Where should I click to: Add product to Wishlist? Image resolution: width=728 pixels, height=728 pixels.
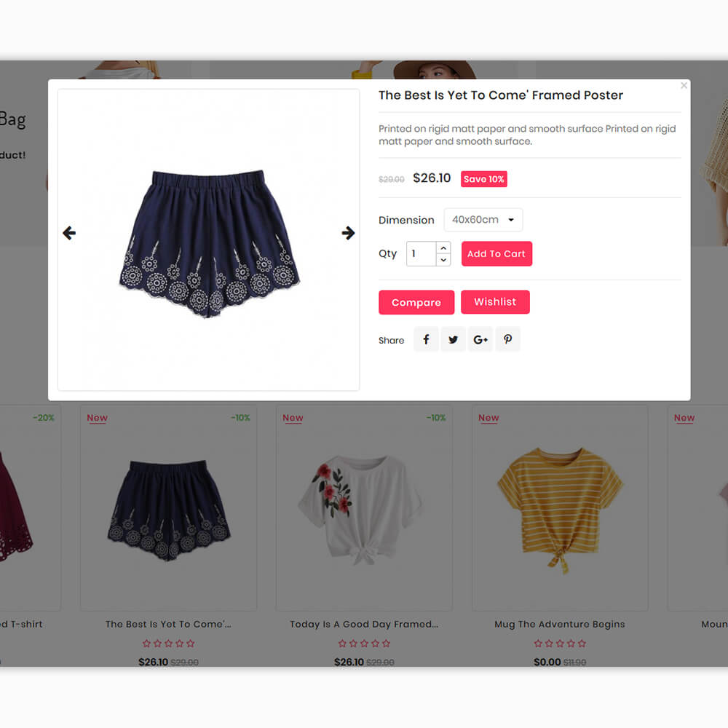tap(495, 302)
